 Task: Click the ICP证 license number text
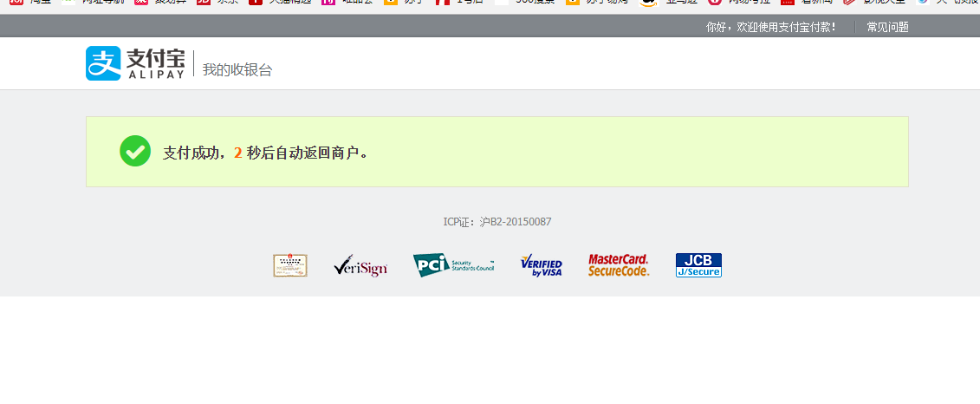(x=497, y=222)
